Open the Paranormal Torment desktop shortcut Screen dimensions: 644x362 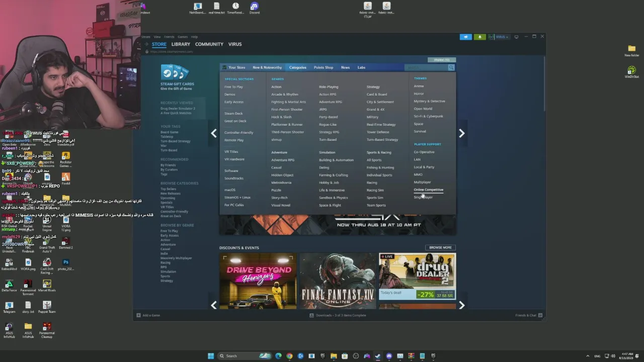28,287
